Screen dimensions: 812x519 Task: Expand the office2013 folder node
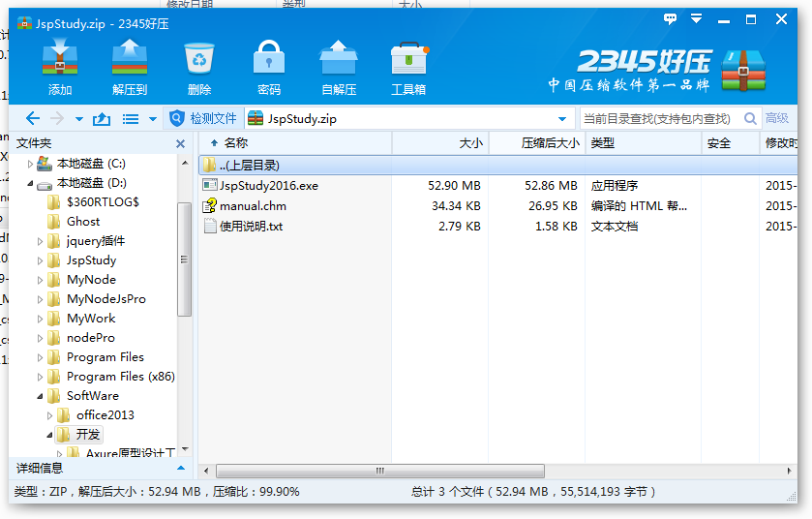click(x=49, y=415)
